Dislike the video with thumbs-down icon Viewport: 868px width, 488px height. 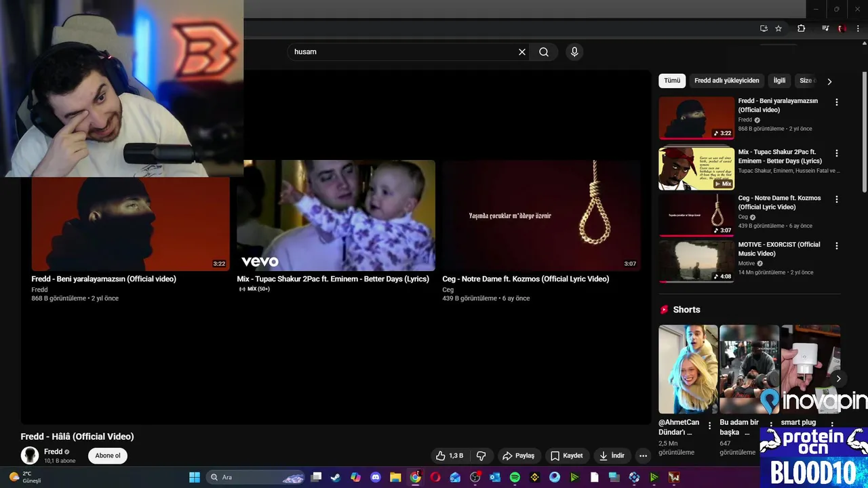[x=481, y=455]
